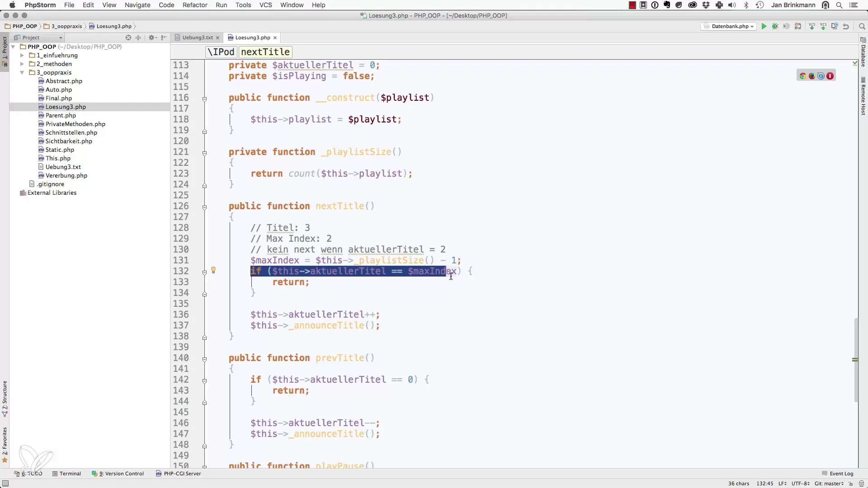This screenshot has height=488, width=868.
Task: Start debug with the green bug icon
Action: click(775, 26)
